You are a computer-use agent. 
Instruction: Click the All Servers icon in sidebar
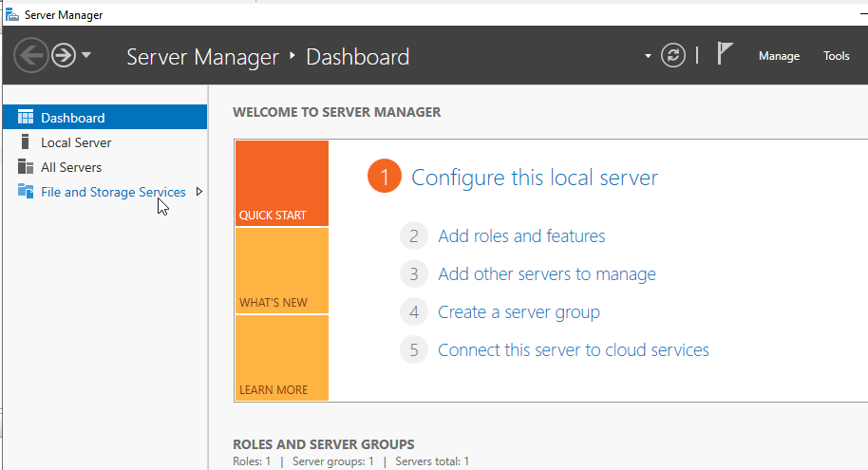tap(26, 166)
